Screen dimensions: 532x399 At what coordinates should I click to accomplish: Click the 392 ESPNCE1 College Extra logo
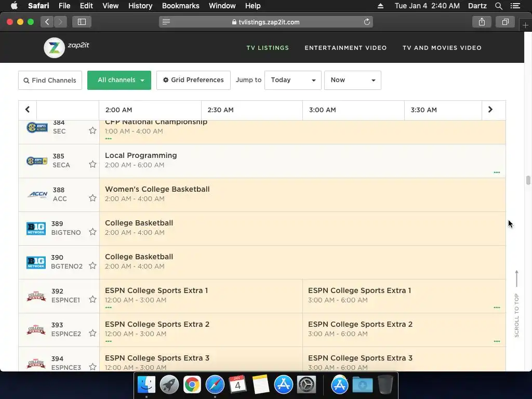[36, 296]
